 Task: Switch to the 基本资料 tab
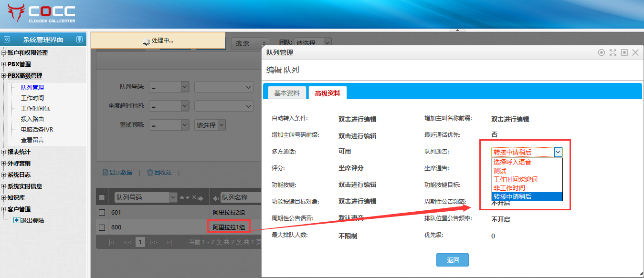tap(286, 93)
